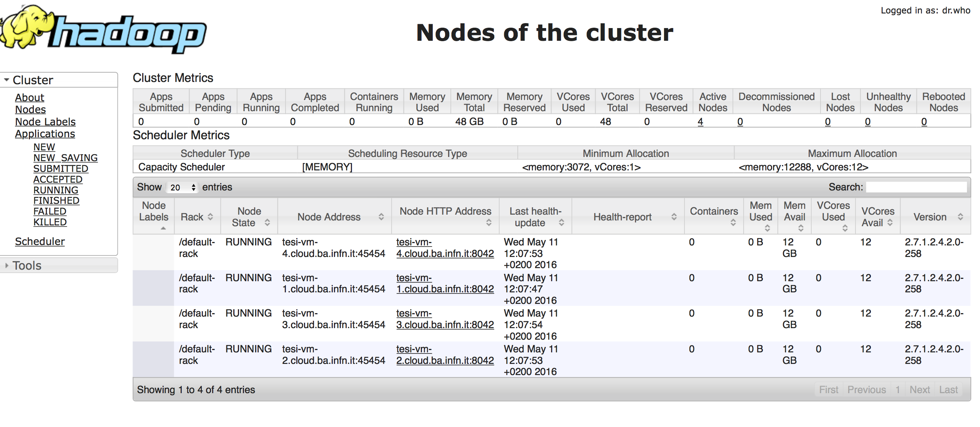The width and height of the screenshot is (980, 427).
Task: Sort by Node Labels column arrow
Action: coord(163,228)
